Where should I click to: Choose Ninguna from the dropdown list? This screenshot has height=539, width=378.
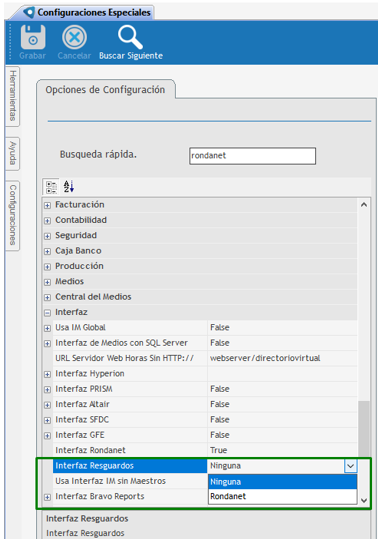pos(282,482)
